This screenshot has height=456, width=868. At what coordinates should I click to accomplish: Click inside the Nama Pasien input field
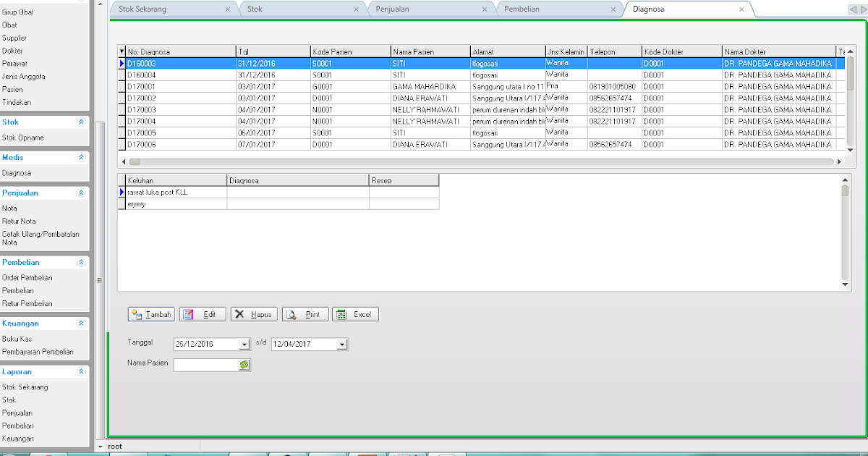coord(203,365)
